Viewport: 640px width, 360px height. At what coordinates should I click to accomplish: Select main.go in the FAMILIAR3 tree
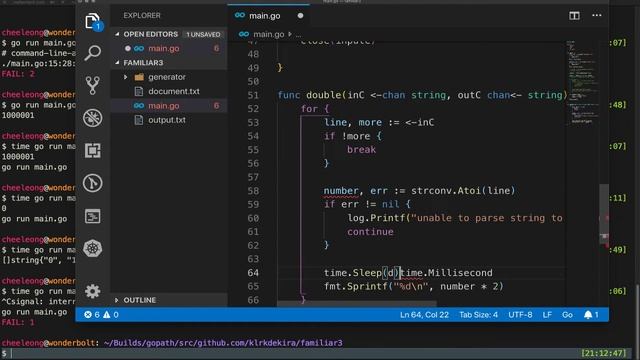[169, 106]
